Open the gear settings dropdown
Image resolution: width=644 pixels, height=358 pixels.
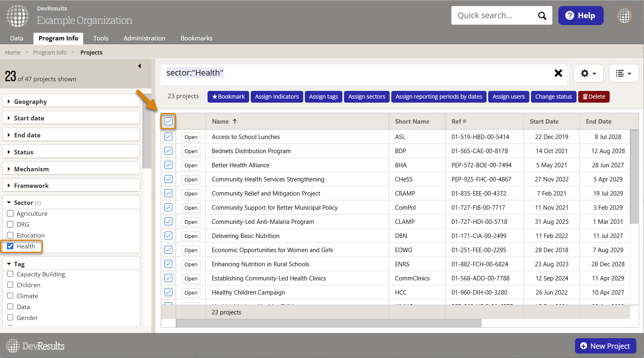coord(588,74)
